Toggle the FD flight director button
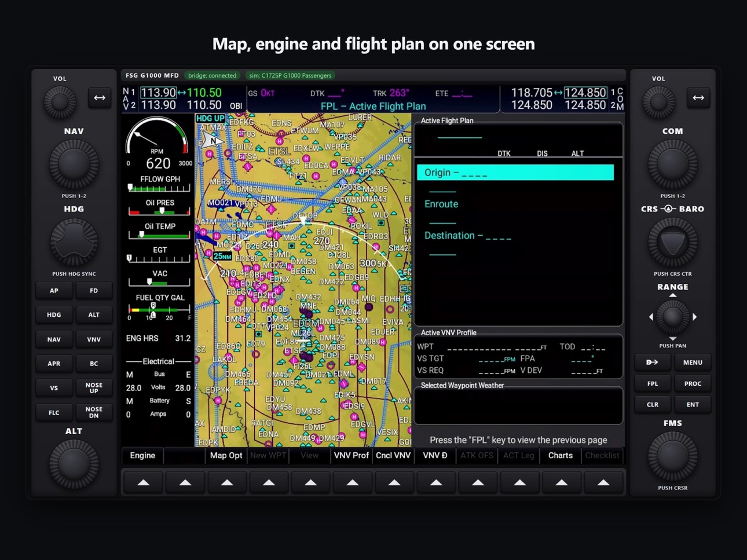747x560 pixels. point(94,291)
